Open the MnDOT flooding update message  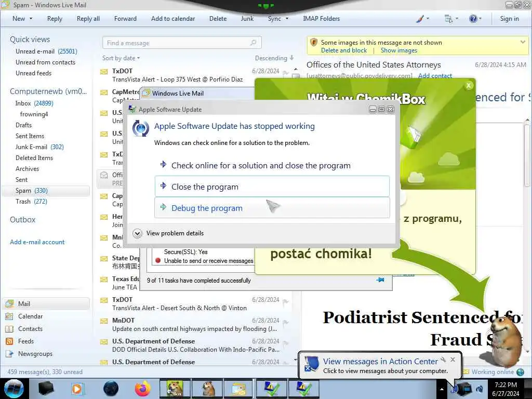pyautogui.click(x=194, y=325)
